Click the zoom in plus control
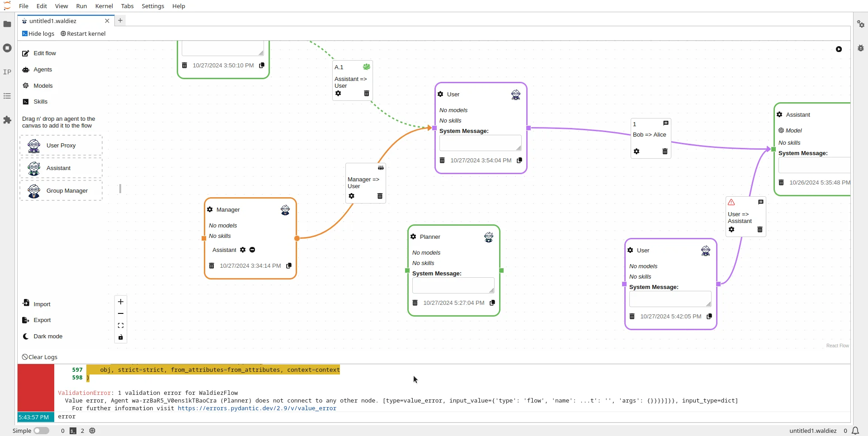The image size is (868, 436). 121,302
